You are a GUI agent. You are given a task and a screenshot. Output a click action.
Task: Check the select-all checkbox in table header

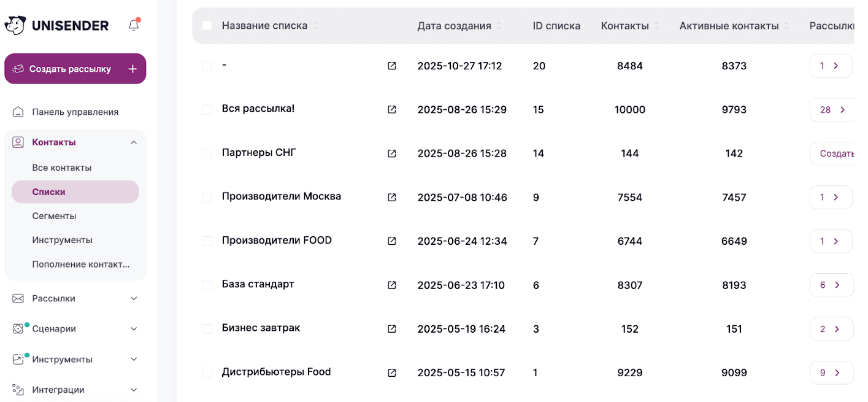tap(207, 25)
